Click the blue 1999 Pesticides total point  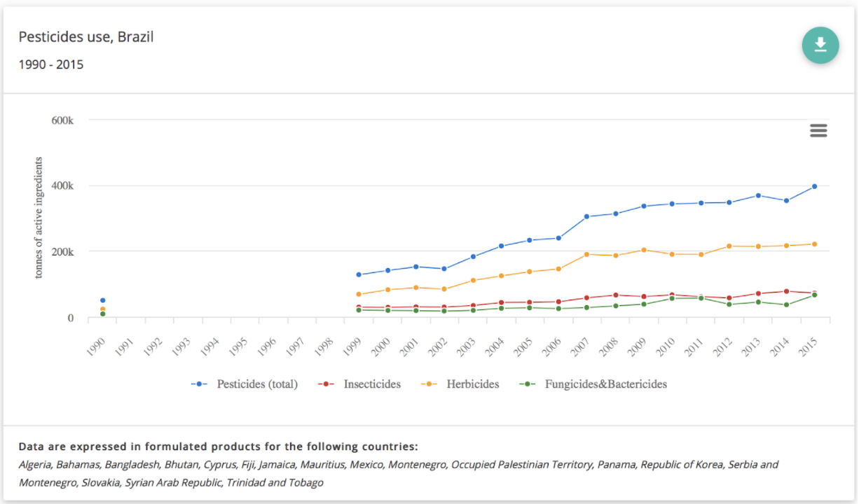pyautogui.click(x=359, y=274)
